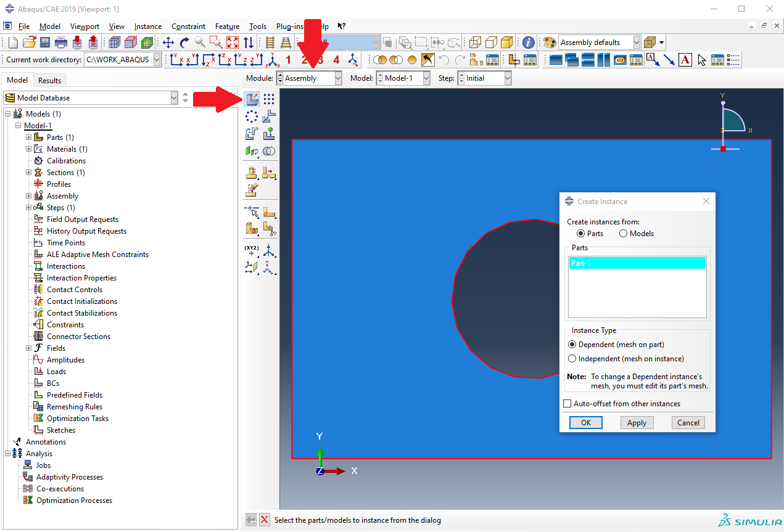The image size is (784, 532).
Task: Enable Auto-offset from other instances
Action: point(567,404)
